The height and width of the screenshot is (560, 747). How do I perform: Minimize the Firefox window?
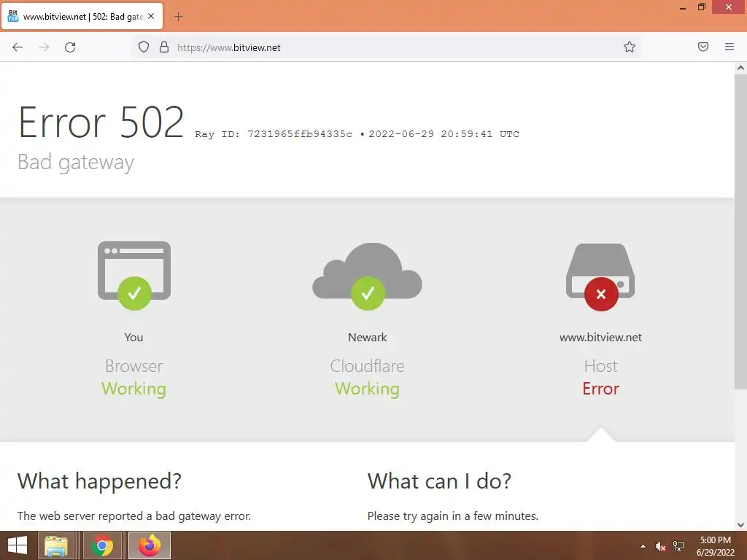(683, 7)
